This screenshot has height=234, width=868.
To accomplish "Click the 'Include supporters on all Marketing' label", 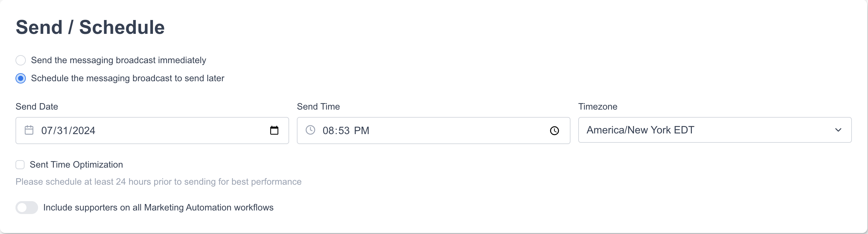I will [158, 207].
